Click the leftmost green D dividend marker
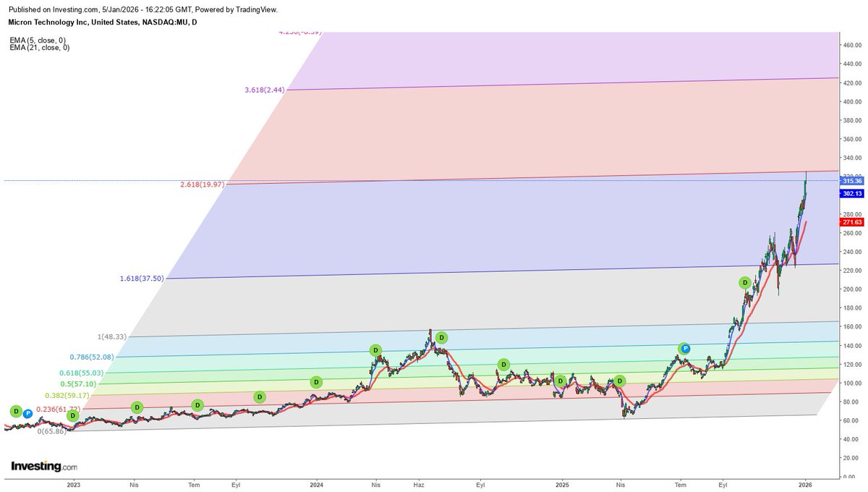 (16, 411)
